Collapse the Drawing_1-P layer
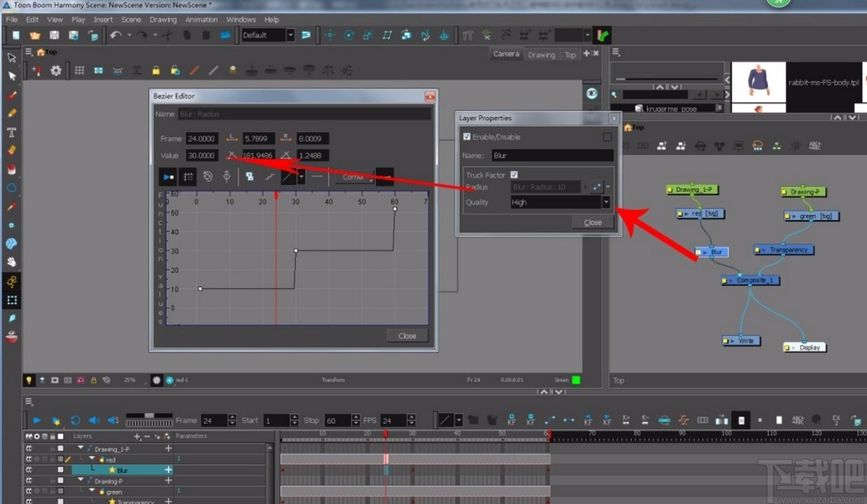Image resolution: width=867 pixels, height=504 pixels. tap(80, 448)
